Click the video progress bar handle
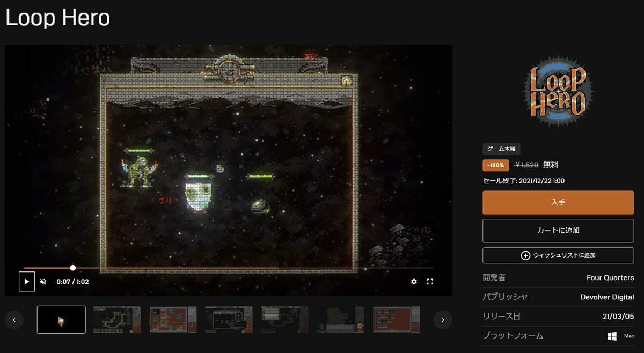This screenshot has height=353, width=644. point(73,268)
